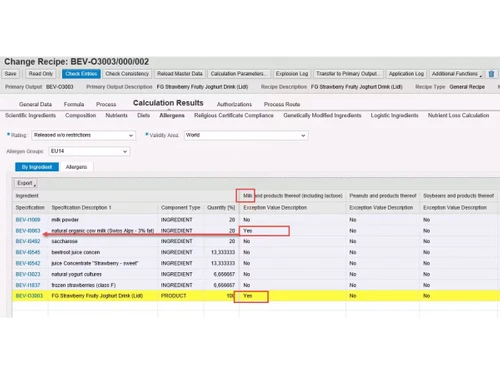Open the General Data tab
The width and height of the screenshot is (500, 375).
(x=35, y=104)
